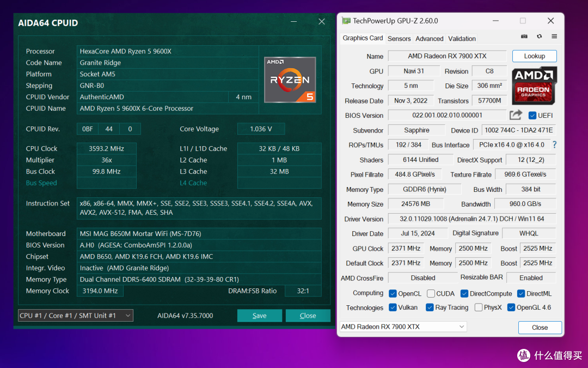Click the L3 Cache 32 MB value

point(279,171)
